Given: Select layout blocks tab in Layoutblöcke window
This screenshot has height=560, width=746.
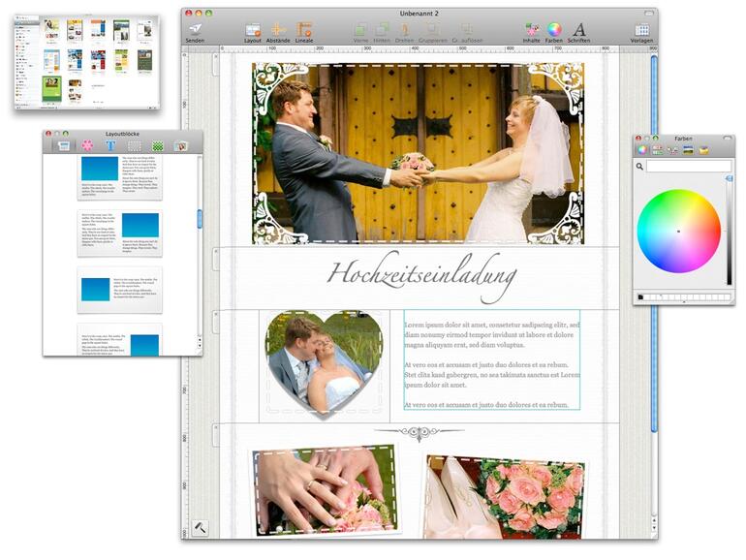Looking at the screenshot, I should pos(63,145).
